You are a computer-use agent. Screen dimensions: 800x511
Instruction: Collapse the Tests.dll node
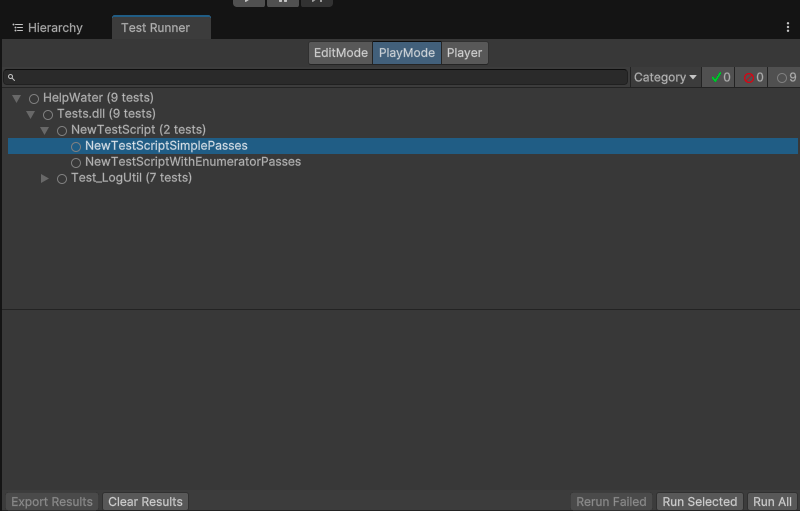click(x=31, y=114)
